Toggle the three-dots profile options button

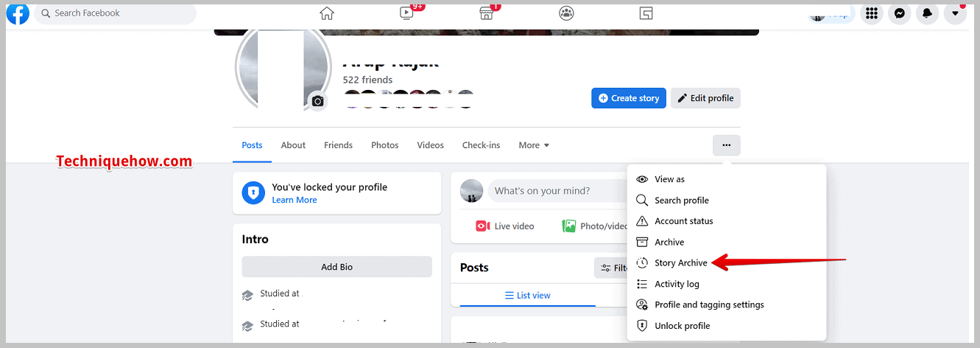pyautogui.click(x=727, y=145)
